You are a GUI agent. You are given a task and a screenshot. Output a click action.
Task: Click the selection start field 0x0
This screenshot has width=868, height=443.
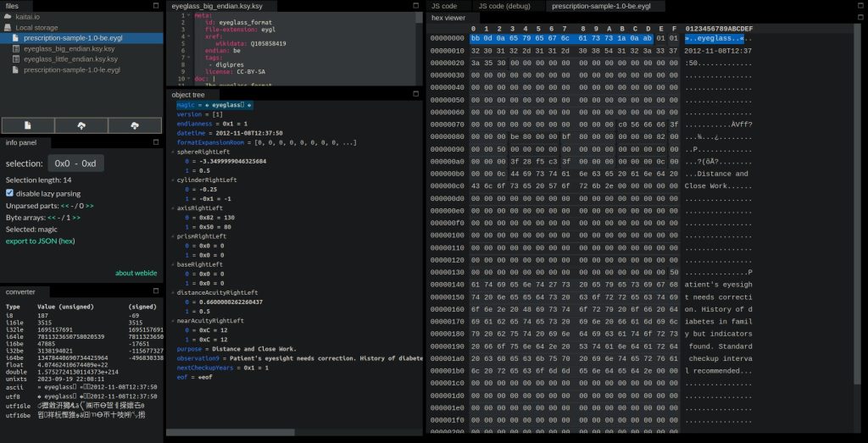[62, 163]
